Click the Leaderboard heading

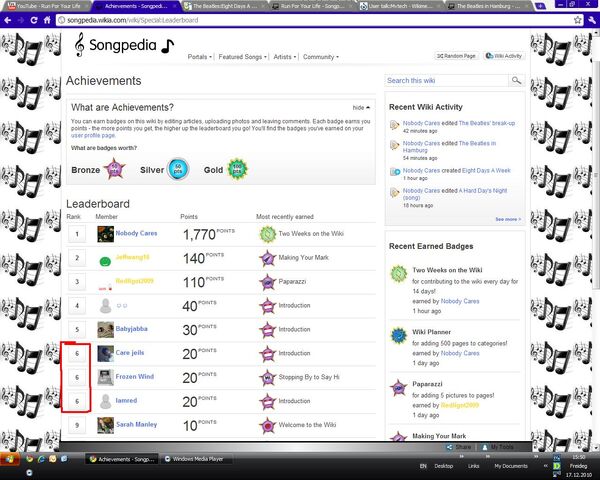tap(98, 204)
